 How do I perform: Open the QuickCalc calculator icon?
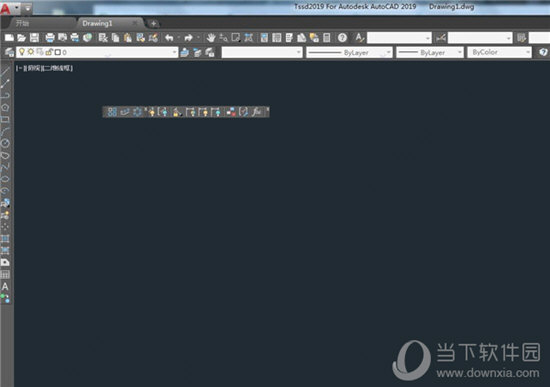[327, 38]
